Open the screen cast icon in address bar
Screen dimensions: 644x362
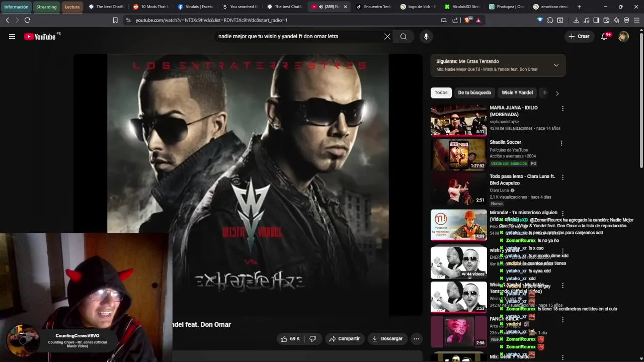point(443,20)
